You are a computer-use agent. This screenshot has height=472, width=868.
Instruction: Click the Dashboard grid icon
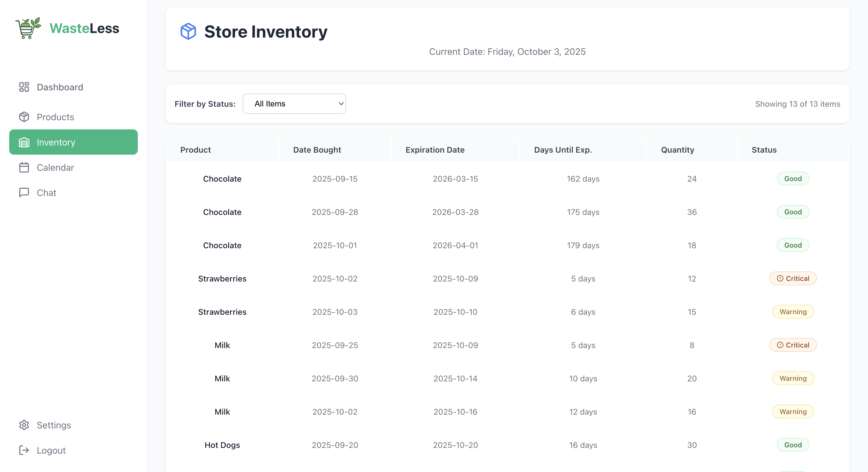click(x=24, y=87)
